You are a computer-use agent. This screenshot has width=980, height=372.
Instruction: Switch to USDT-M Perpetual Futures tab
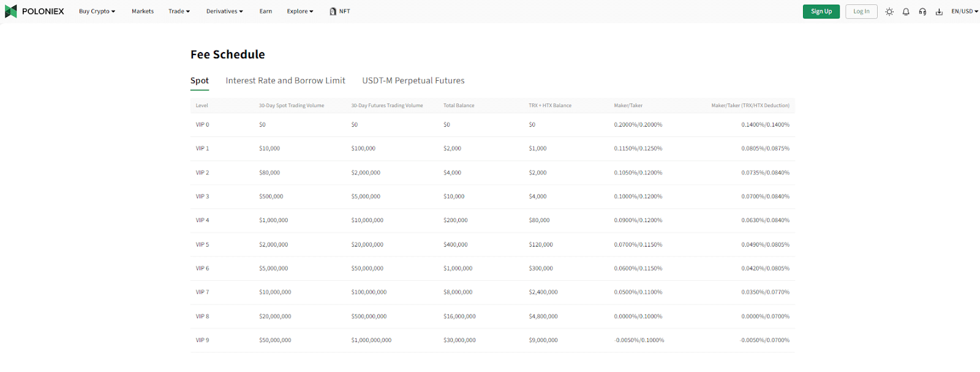click(x=413, y=81)
